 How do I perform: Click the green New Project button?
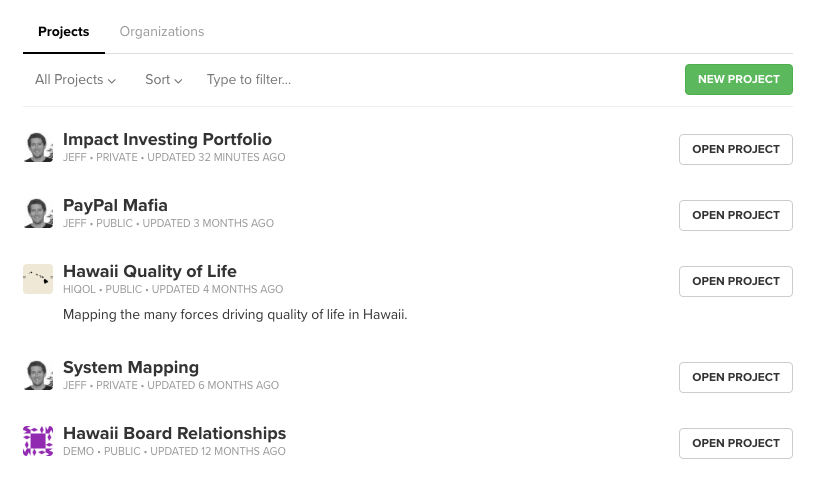pos(738,80)
